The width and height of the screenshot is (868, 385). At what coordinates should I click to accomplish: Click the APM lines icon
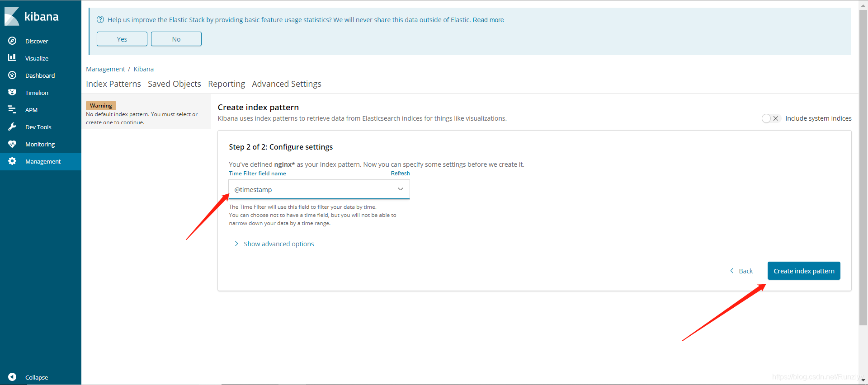click(x=12, y=109)
